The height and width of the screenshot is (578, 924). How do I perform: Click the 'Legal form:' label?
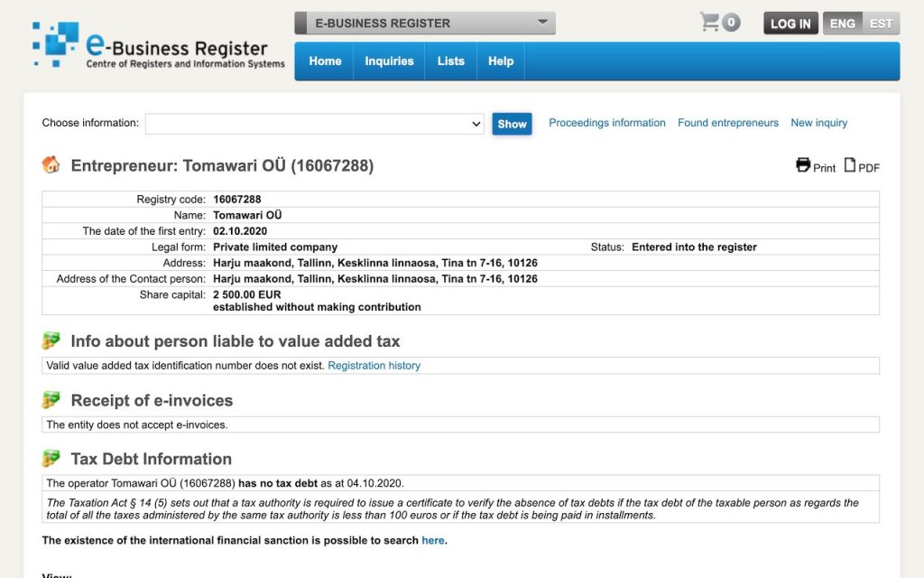pos(179,247)
